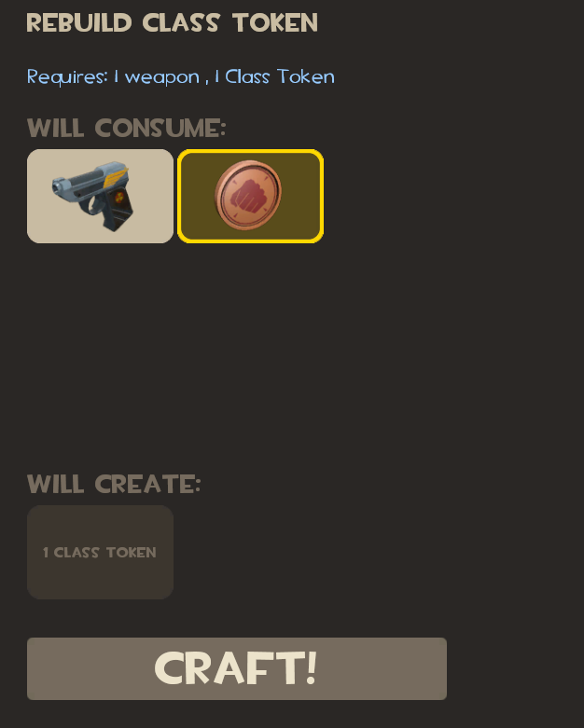The height and width of the screenshot is (728, 584).
Task: Click the Will Consume label
Action: [126, 128]
